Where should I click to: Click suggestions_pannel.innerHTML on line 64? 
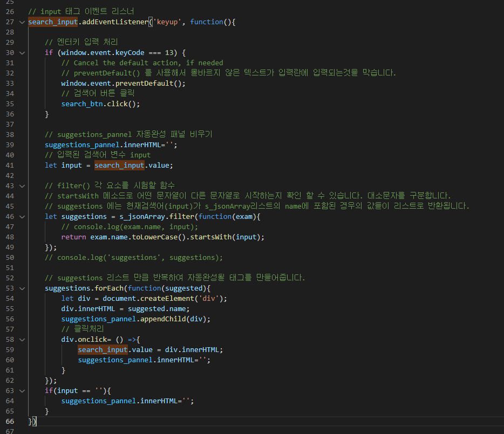pos(120,401)
